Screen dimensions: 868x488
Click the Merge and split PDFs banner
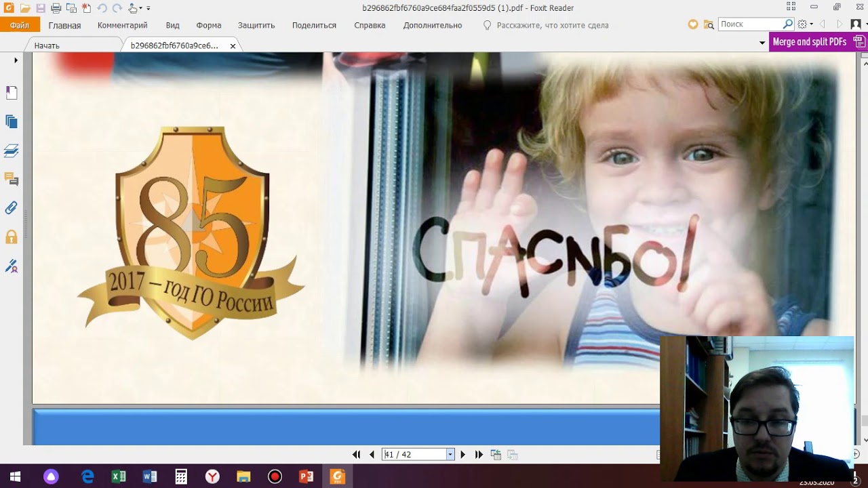818,42
